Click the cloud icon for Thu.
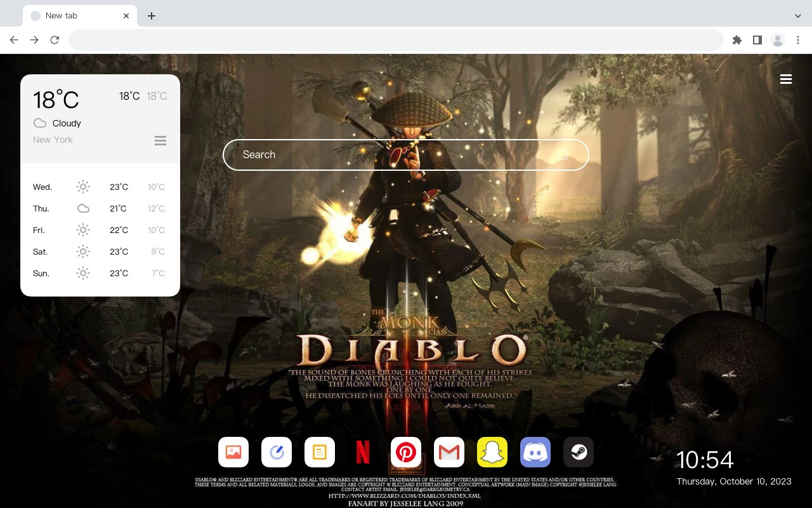 (x=83, y=208)
